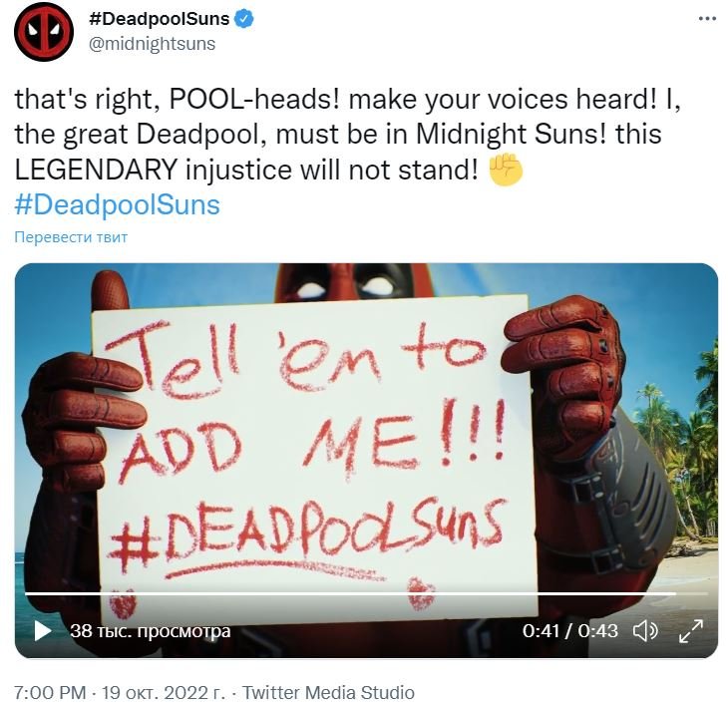Viewport: 728px width, 709px height.
Task: Click the #DeadpoolSuns display name
Action: click(159, 19)
